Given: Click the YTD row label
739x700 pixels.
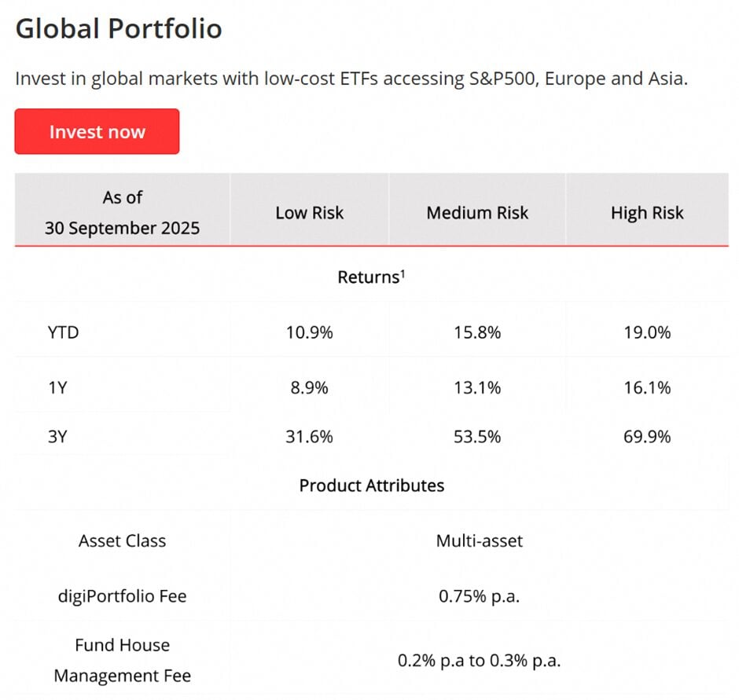Looking at the screenshot, I should pyautogui.click(x=63, y=332).
